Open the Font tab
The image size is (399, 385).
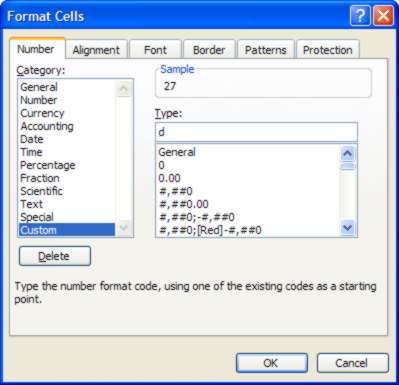tap(155, 50)
